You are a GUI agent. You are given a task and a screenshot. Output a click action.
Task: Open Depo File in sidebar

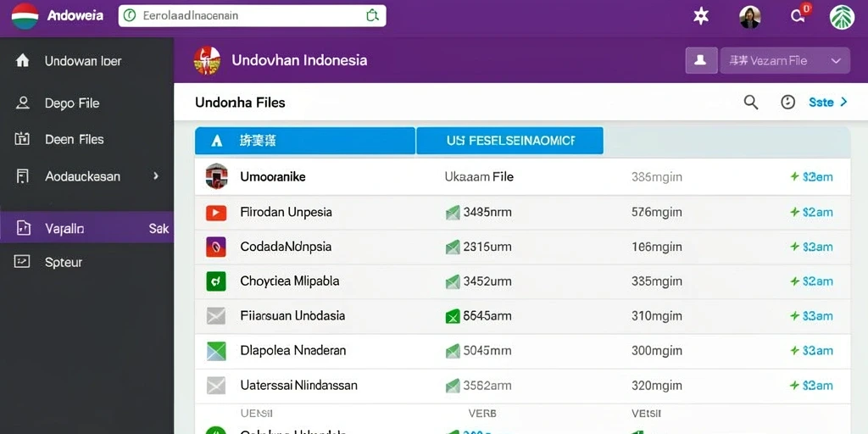[x=87, y=103]
